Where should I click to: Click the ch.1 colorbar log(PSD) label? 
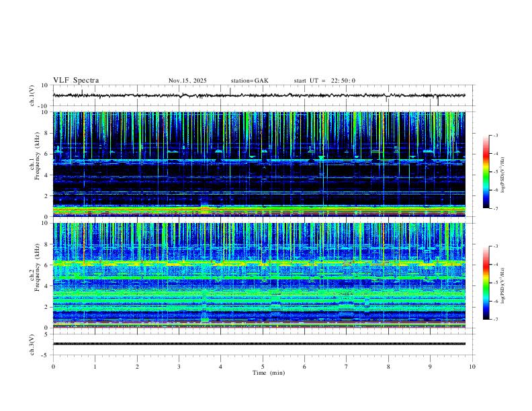503,175
